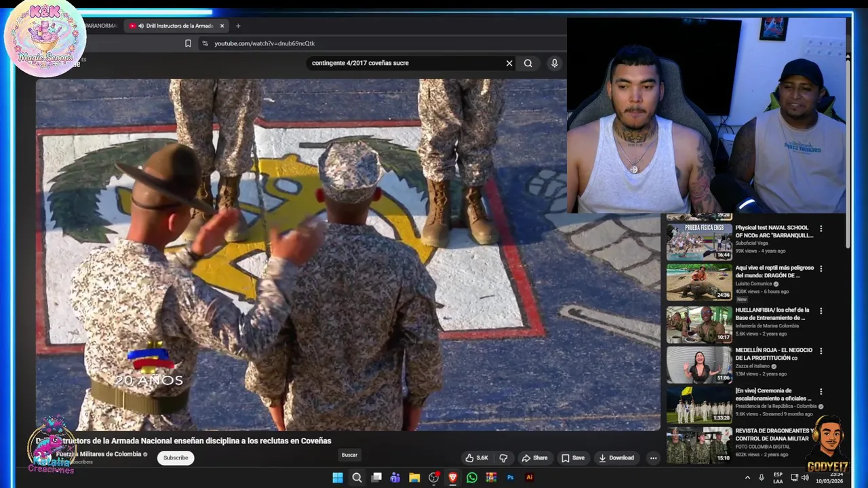868x488 pixels.
Task: Open tray microphone indicator
Action: click(762, 478)
